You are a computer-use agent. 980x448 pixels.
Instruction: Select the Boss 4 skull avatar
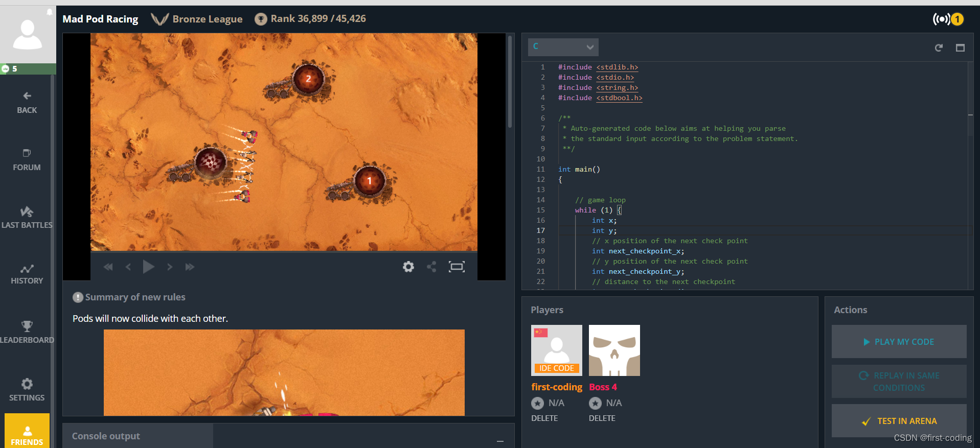614,350
